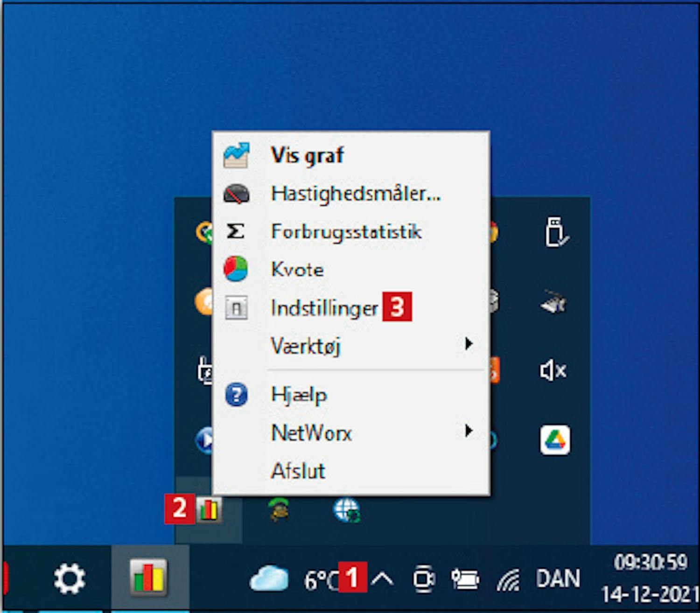Click the NetWorx bar-chart icon in the tray overflow
Screen dimensions: 700x613
209,509
